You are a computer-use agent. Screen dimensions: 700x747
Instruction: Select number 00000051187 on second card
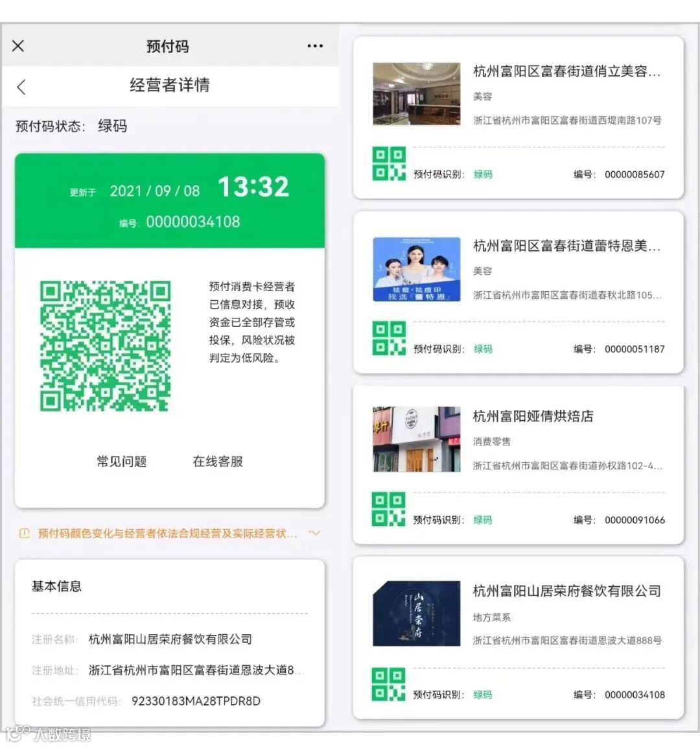point(635,349)
